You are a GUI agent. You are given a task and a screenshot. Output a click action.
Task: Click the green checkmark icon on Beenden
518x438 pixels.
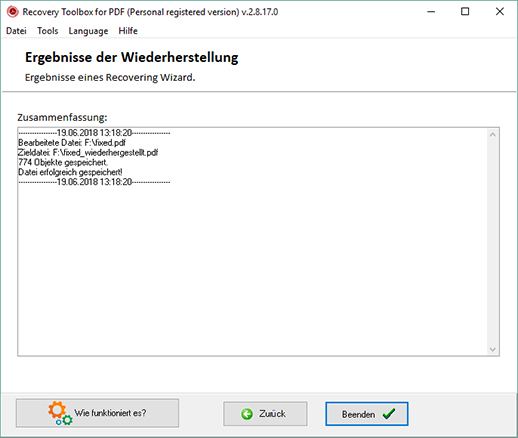pos(389,414)
